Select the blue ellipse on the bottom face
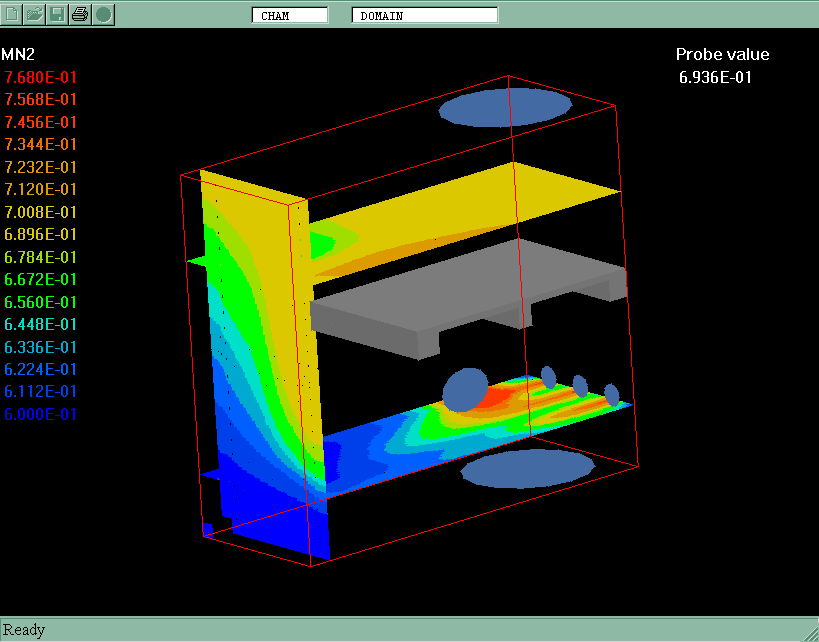Image resolution: width=819 pixels, height=642 pixels. click(x=527, y=469)
